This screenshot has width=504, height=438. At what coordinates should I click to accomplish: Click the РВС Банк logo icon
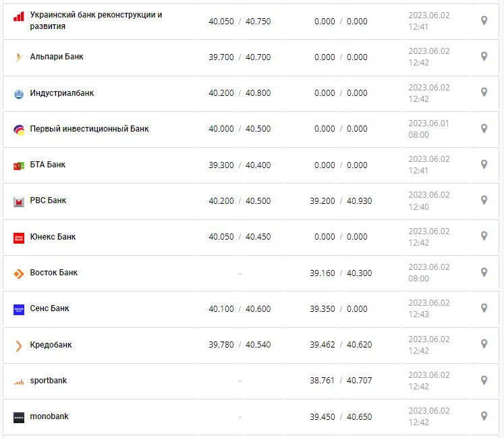coord(19,201)
